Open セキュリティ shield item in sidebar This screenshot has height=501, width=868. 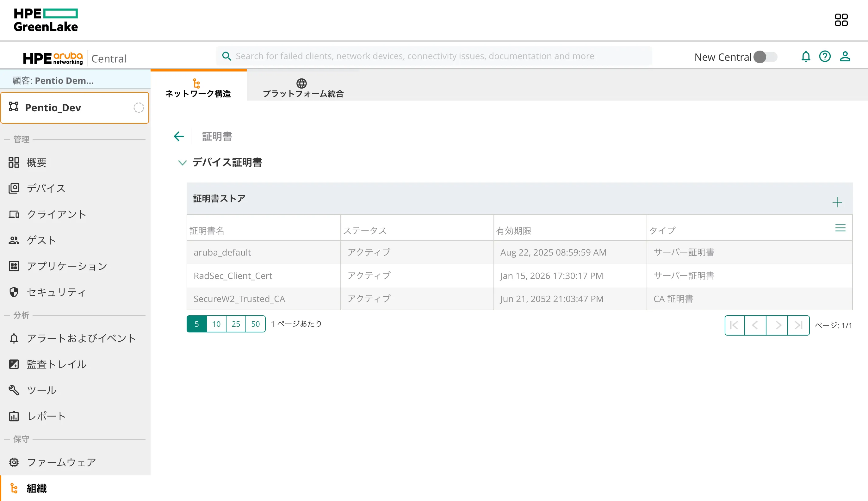coord(56,292)
